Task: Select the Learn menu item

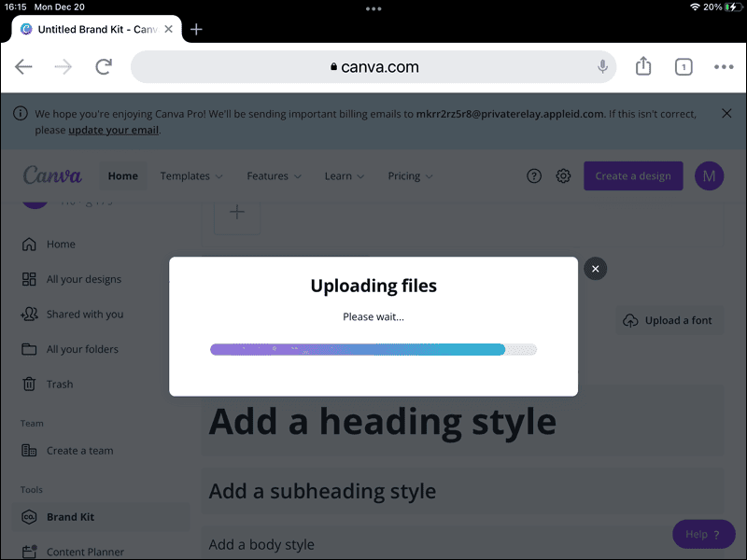Action: click(x=344, y=175)
